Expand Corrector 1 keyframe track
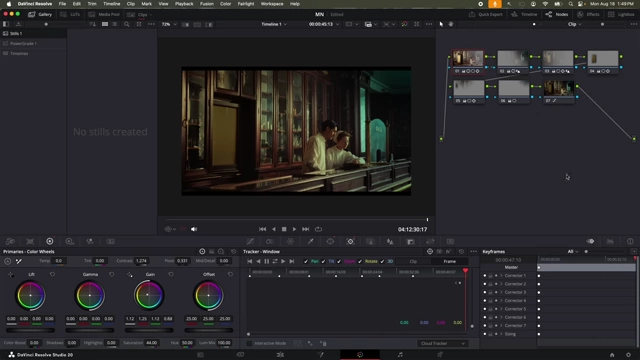Viewport: 640px width, 360px height. coord(501,276)
